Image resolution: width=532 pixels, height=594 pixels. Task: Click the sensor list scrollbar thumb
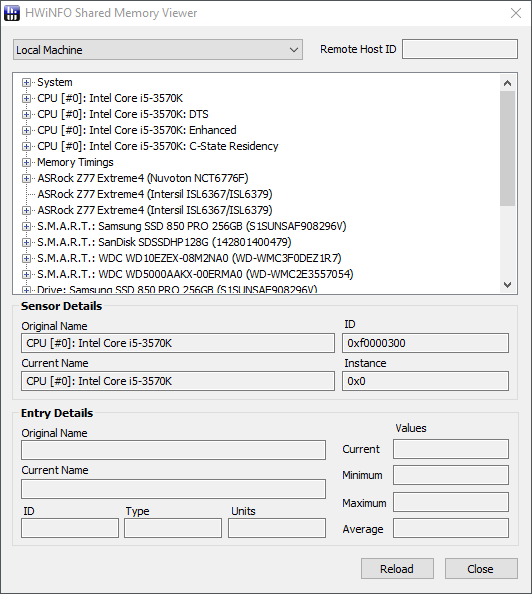point(508,148)
